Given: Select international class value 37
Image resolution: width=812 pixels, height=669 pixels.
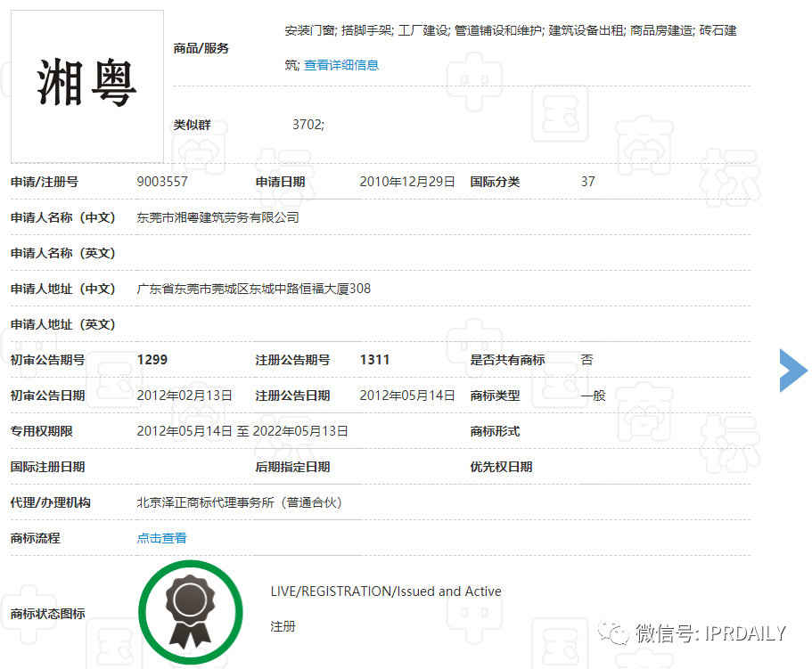Looking at the screenshot, I should 587,182.
